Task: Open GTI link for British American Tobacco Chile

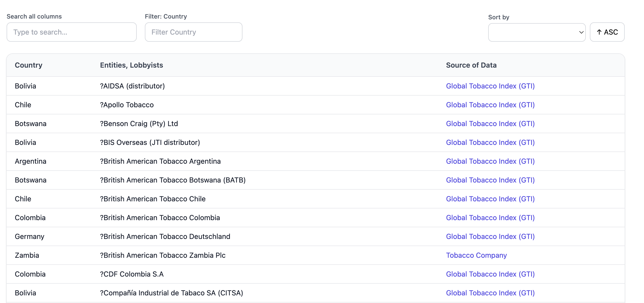Action: click(490, 199)
